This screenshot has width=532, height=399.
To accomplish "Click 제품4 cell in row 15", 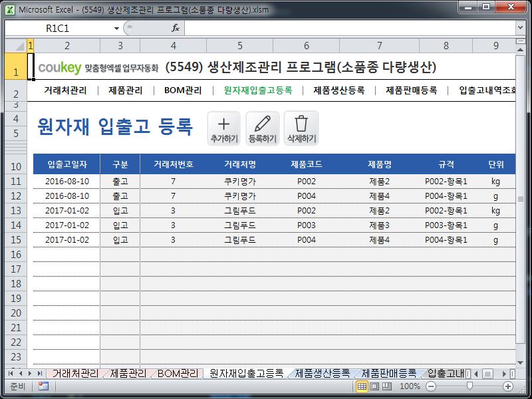I will point(379,240).
